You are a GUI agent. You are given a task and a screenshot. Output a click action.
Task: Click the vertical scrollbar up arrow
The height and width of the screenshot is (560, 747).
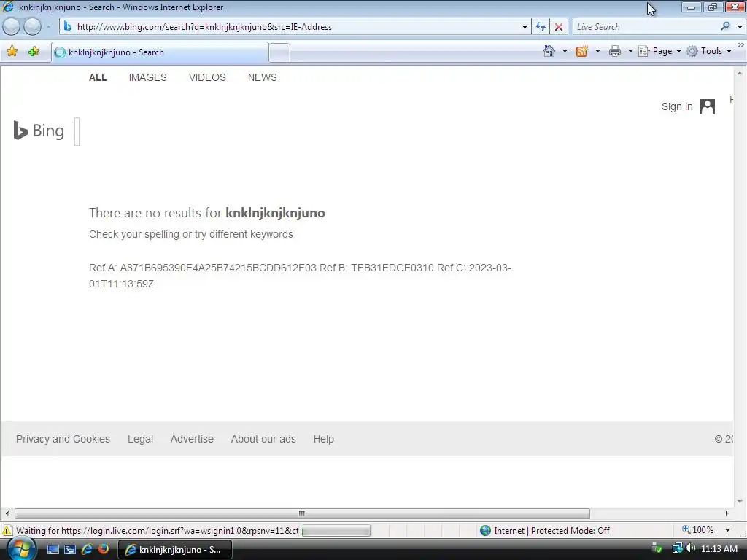(x=740, y=74)
